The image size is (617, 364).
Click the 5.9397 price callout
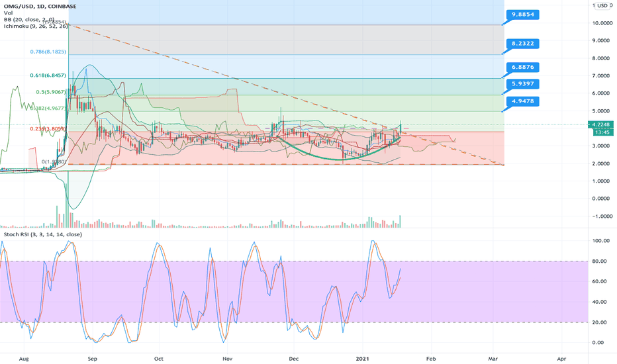click(x=522, y=84)
